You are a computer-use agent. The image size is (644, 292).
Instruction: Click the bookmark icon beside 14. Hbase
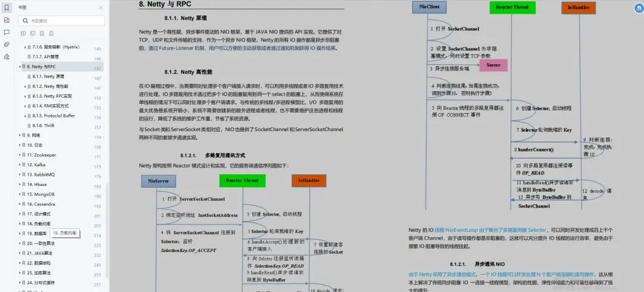24,184
